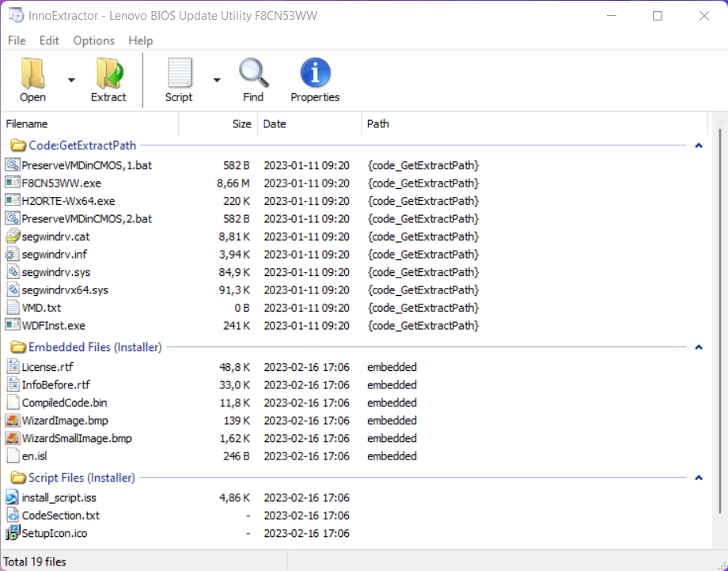Image resolution: width=728 pixels, height=571 pixels.
Task: Click the Find magnifier icon
Action: pos(253,73)
